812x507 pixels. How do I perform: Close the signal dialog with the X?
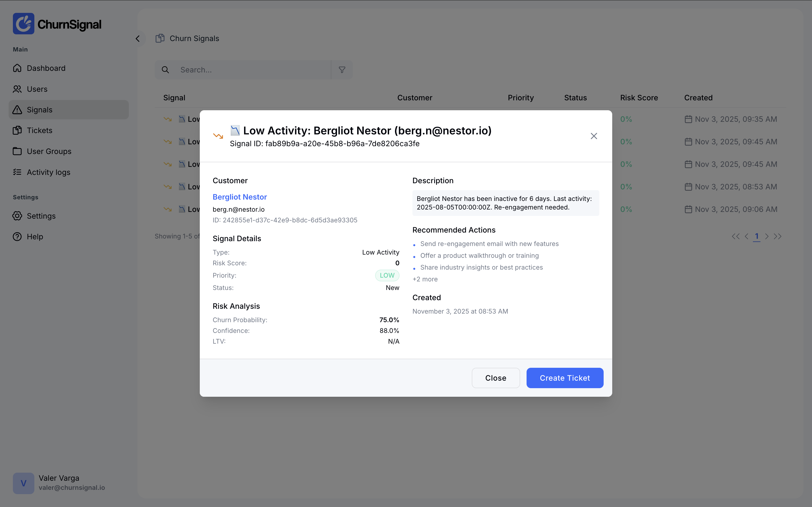point(594,136)
